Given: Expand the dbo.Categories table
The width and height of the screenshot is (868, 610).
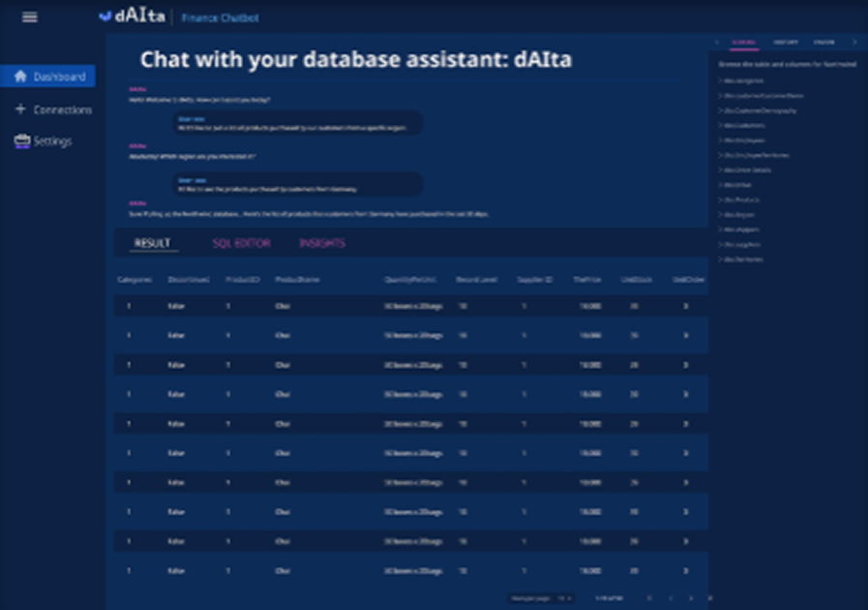Looking at the screenshot, I should click(x=740, y=80).
